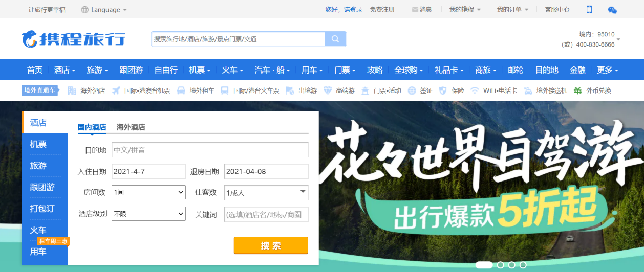Click the 海外酒店 building icon

pos(72,90)
